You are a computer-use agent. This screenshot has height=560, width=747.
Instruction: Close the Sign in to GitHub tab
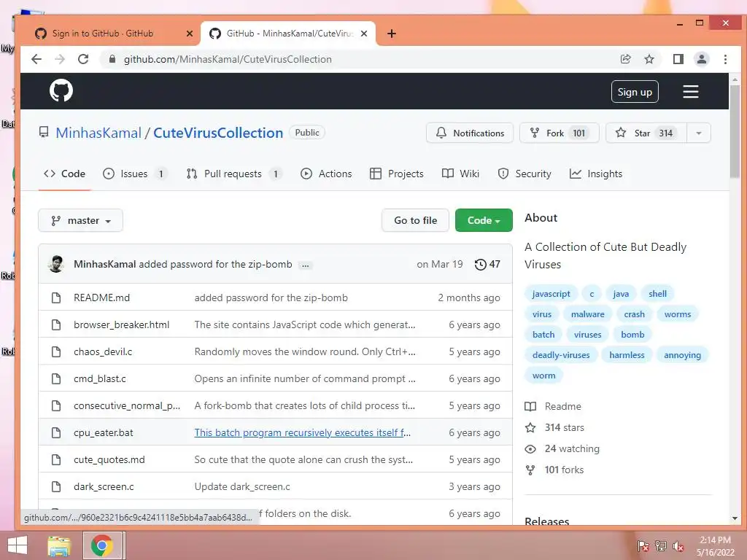coord(189,34)
